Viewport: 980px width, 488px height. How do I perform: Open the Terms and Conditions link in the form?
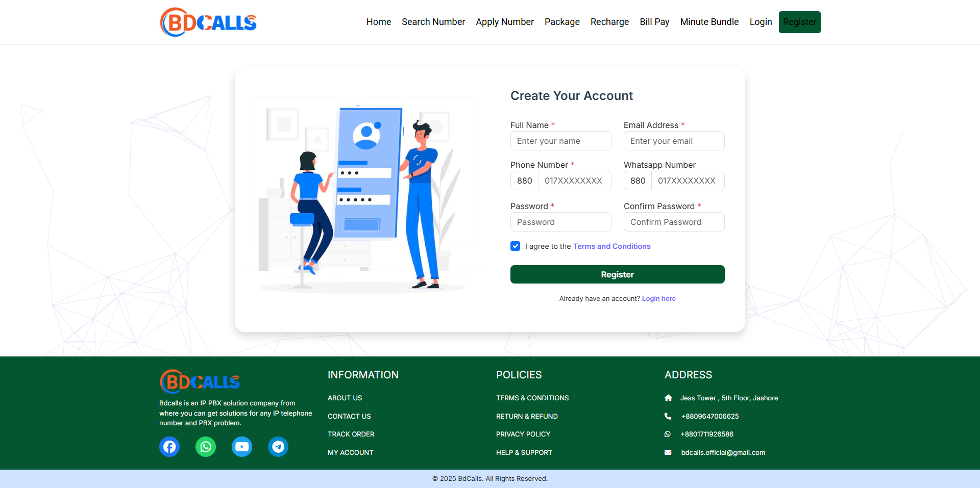611,246
